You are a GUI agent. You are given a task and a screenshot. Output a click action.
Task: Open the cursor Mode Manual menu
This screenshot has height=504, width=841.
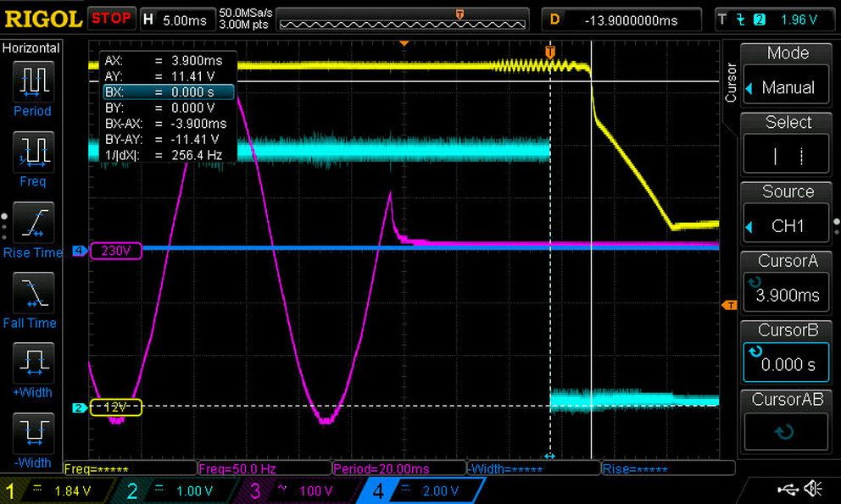786,75
